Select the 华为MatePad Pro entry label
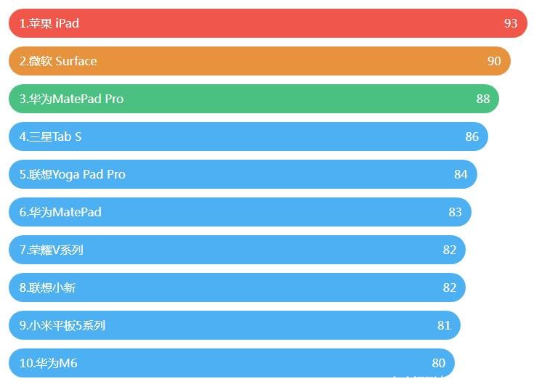The height and width of the screenshot is (392, 542). click(x=71, y=99)
